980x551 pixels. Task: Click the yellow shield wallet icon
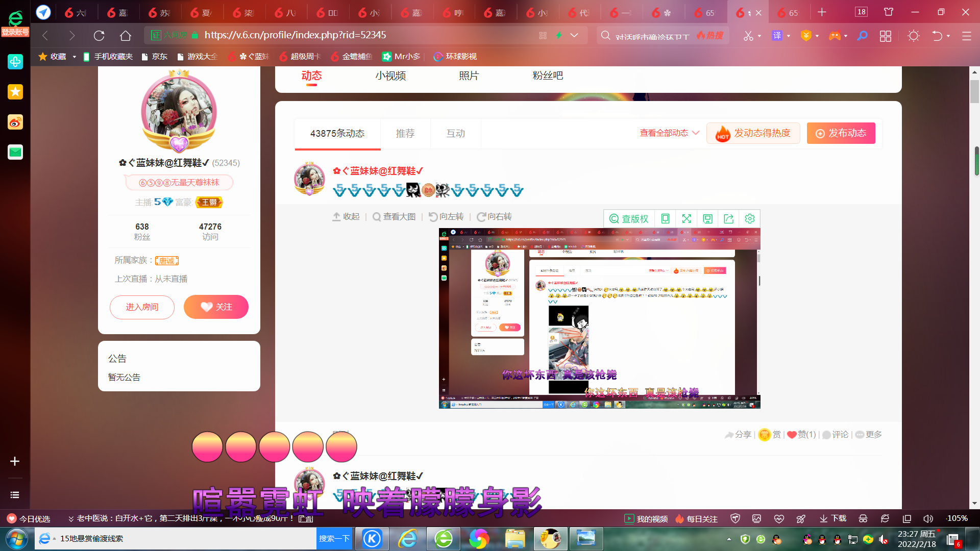(806, 36)
